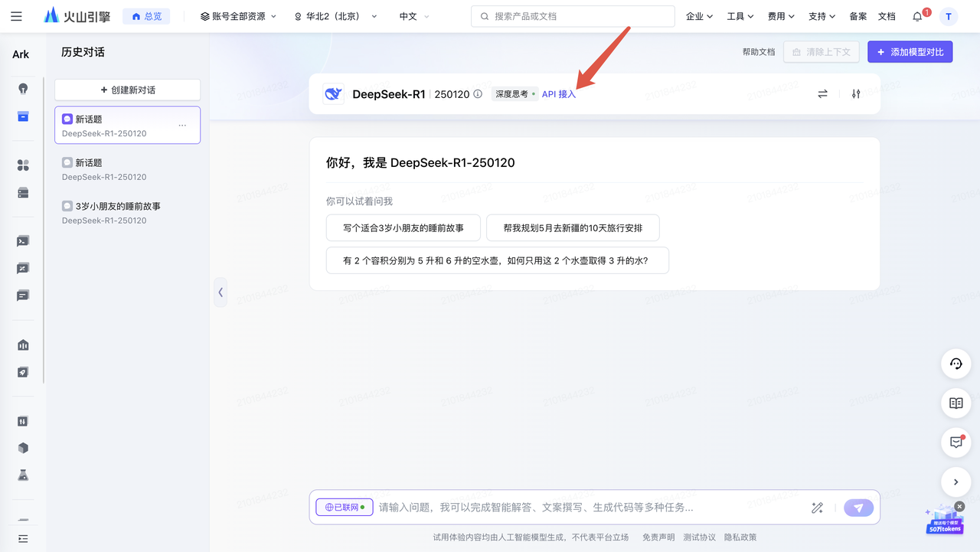Screen dimensions: 980x552
Task: Click the 添加模型对比 button
Action: tap(910, 52)
